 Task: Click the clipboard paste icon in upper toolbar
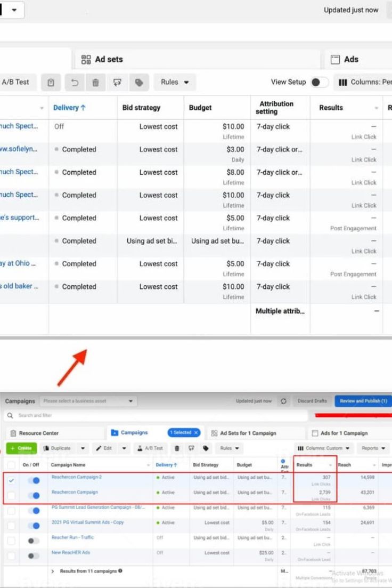(51, 83)
